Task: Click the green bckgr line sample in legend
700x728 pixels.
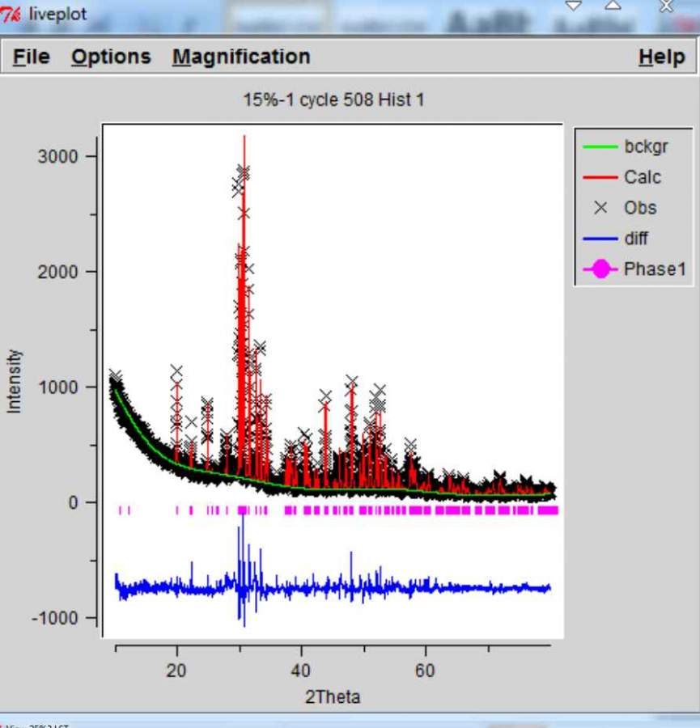Action: [600, 147]
